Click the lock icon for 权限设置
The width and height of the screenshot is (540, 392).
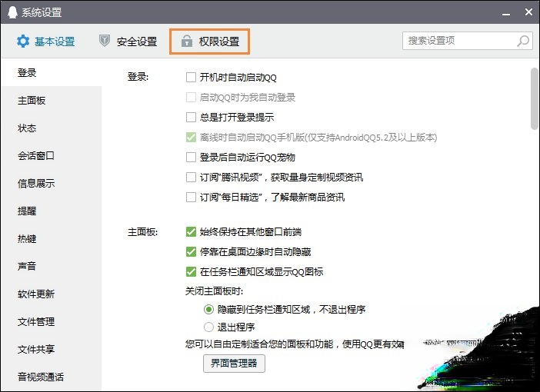(x=187, y=41)
